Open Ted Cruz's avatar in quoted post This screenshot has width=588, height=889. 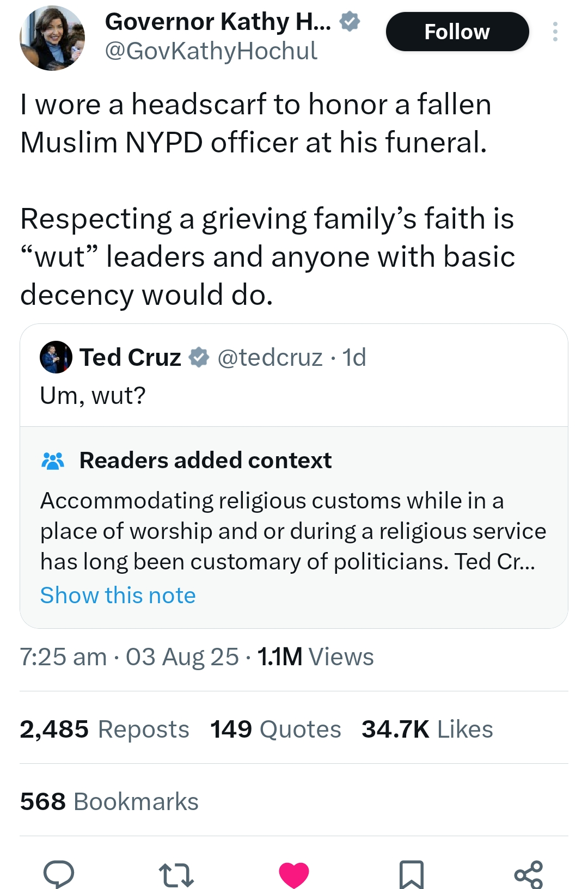(x=56, y=358)
